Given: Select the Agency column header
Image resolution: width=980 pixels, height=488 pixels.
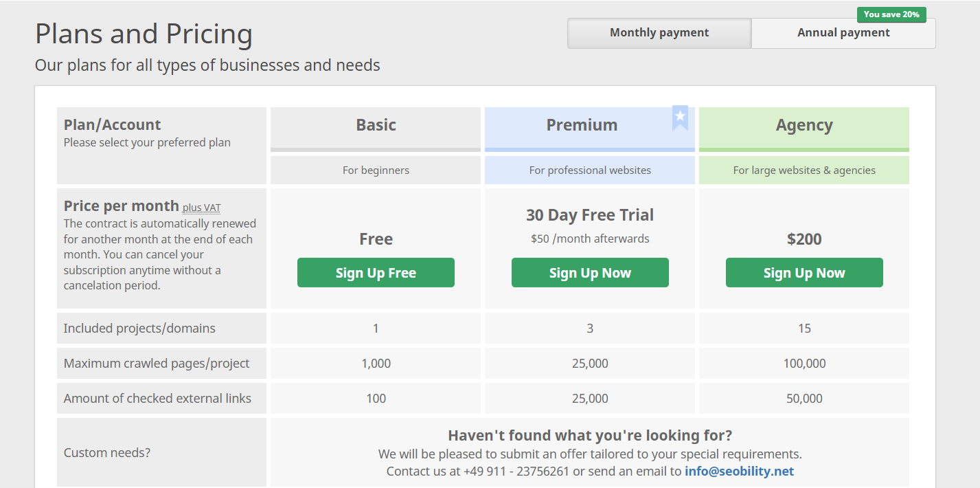Looking at the screenshot, I should pos(804,125).
